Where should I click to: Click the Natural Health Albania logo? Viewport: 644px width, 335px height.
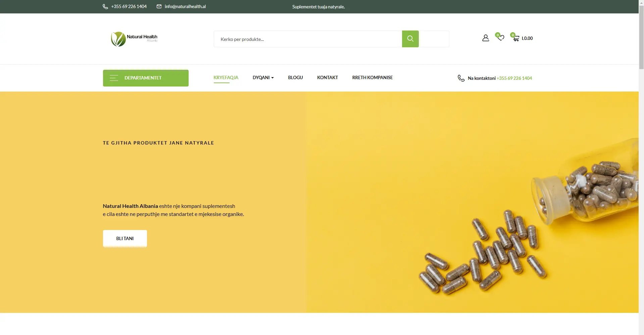134,39
